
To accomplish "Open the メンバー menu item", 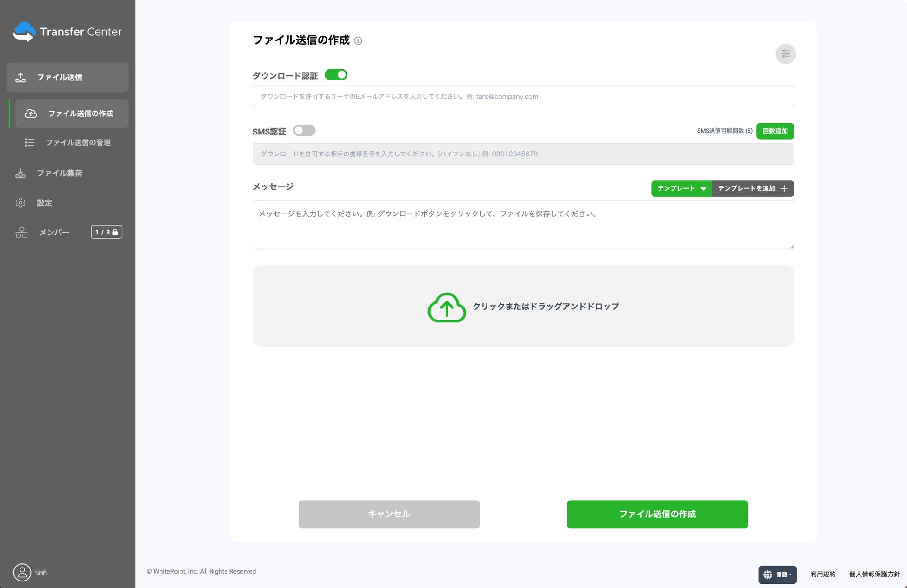I will 54,232.
